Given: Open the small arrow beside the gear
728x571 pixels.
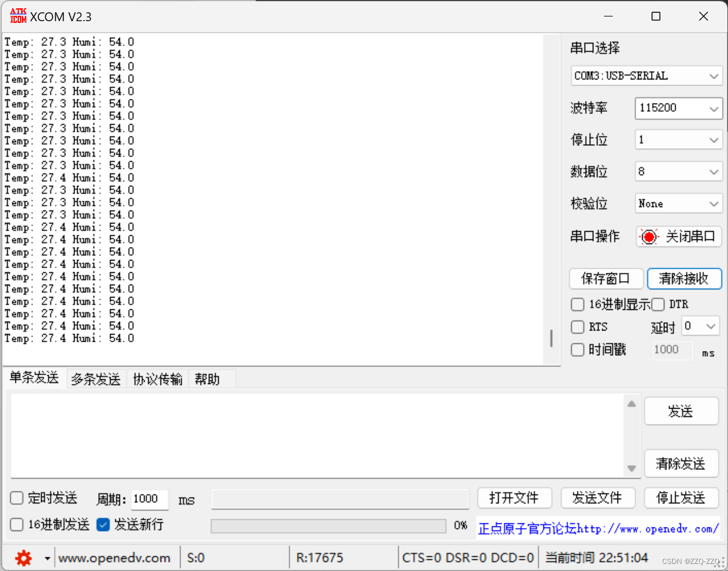Looking at the screenshot, I should pyautogui.click(x=48, y=557).
